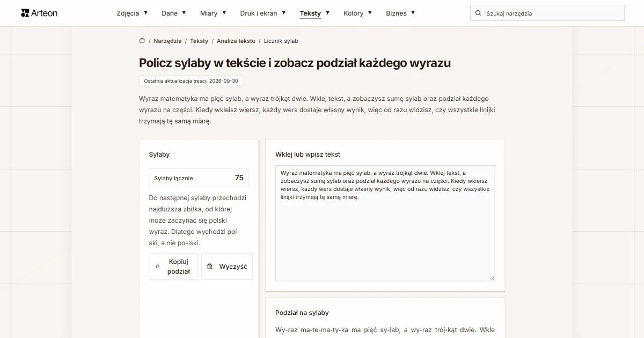Viewport: 644px width, 338px height.
Task: Focus the Szukaj narzędzia search field
Action: 547,13
